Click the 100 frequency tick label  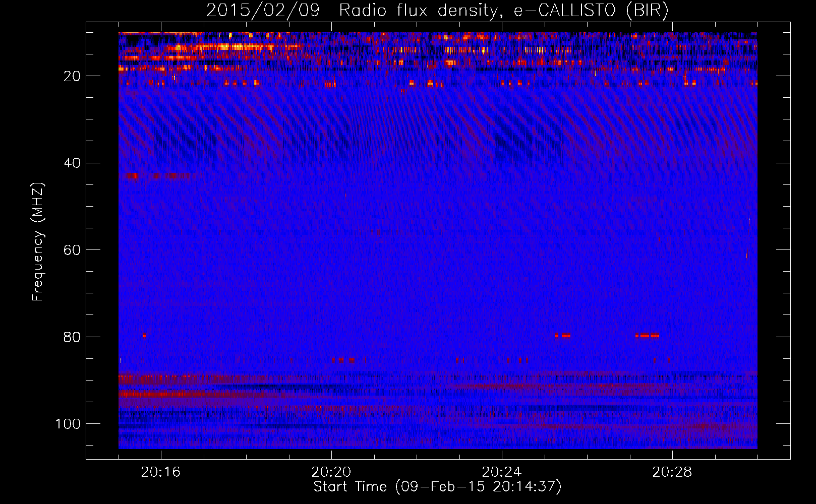pyautogui.click(x=68, y=424)
